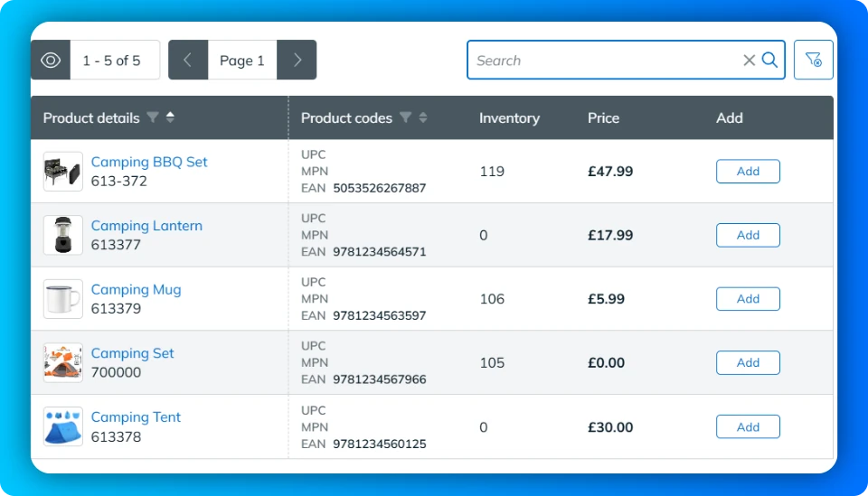Click inventory value 105
Viewport: 868px width, 496px height.
click(x=492, y=362)
